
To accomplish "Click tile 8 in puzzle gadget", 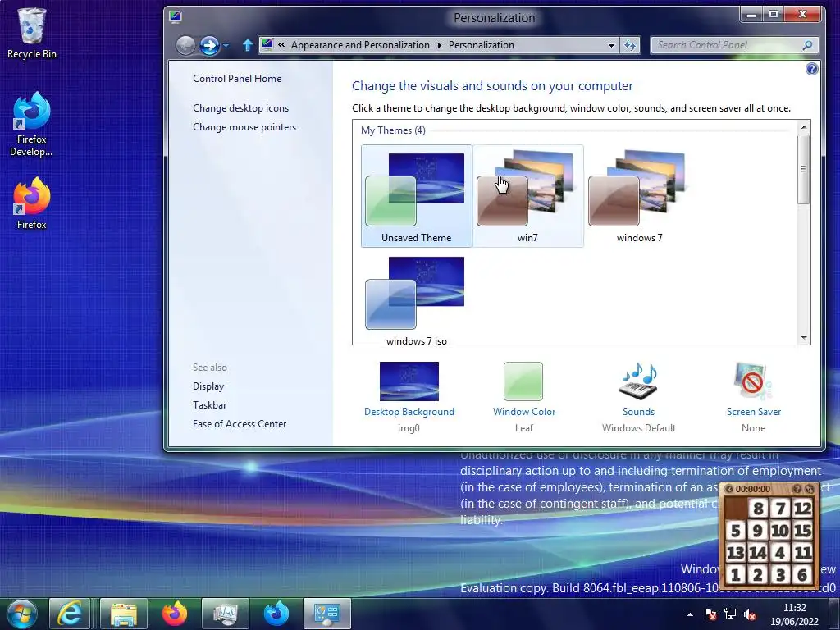I will click(757, 509).
